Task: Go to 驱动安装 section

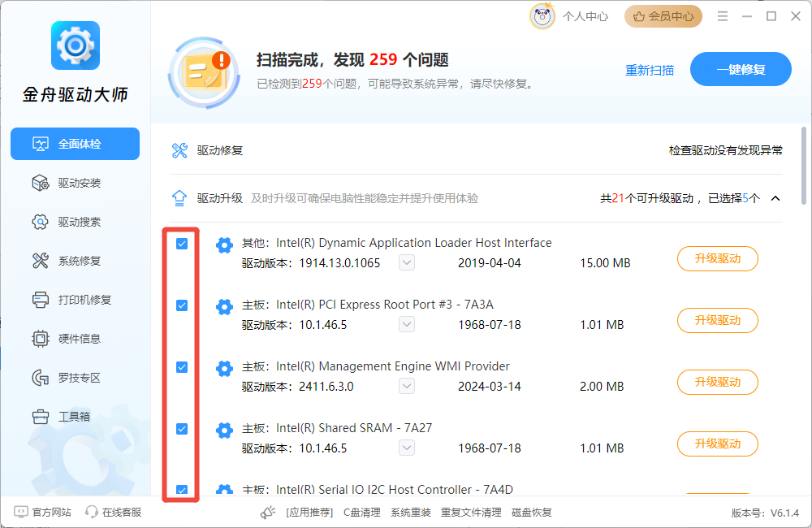Action: 75,183
